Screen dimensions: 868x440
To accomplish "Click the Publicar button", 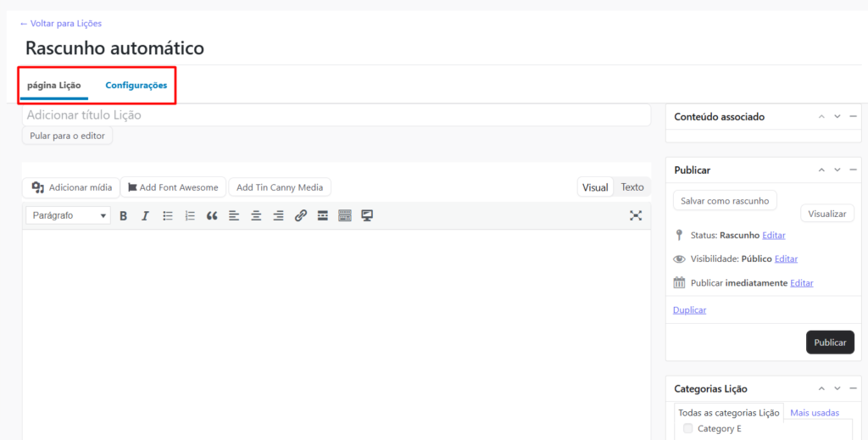I will click(x=830, y=343).
